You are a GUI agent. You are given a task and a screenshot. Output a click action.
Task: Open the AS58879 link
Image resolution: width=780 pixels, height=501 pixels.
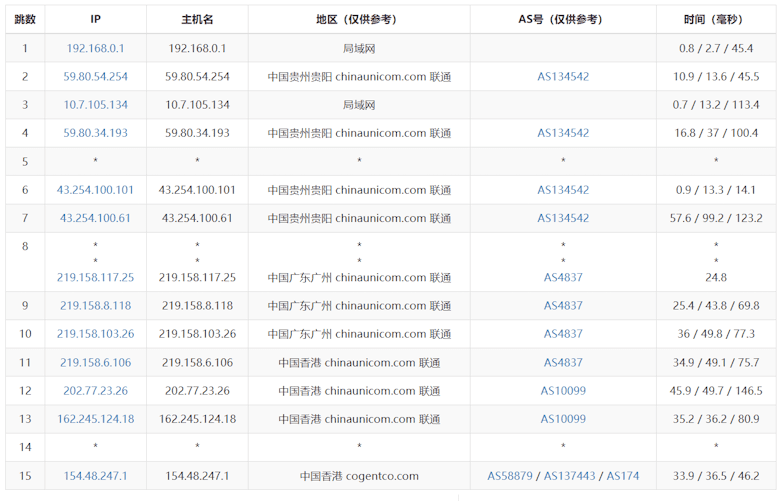click(x=510, y=476)
